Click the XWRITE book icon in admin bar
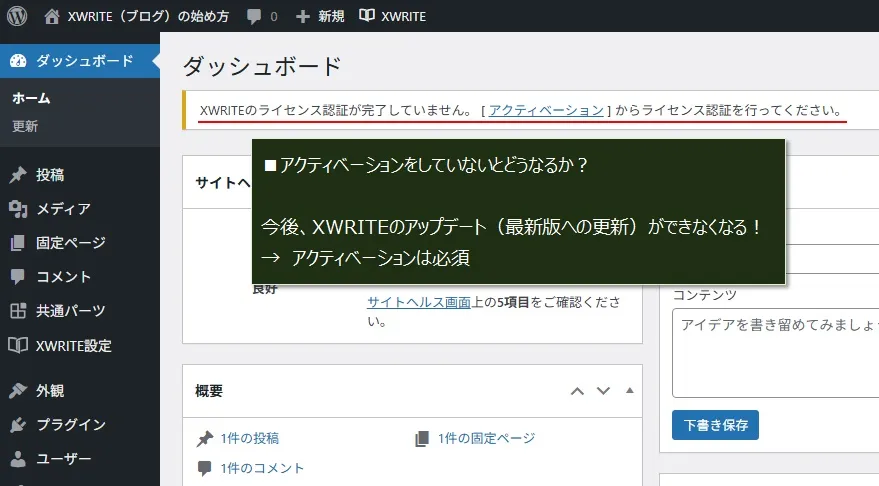This screenshot has height=486, width=879. click(x=367, y=16)
